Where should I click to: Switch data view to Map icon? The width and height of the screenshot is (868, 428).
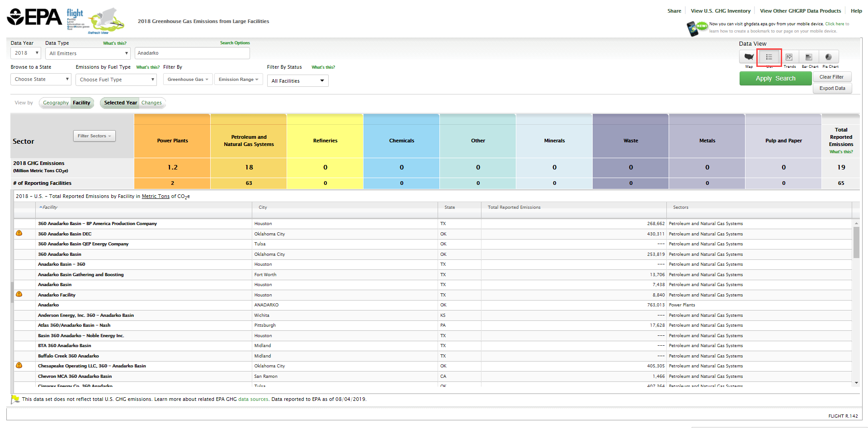point(749,57)
